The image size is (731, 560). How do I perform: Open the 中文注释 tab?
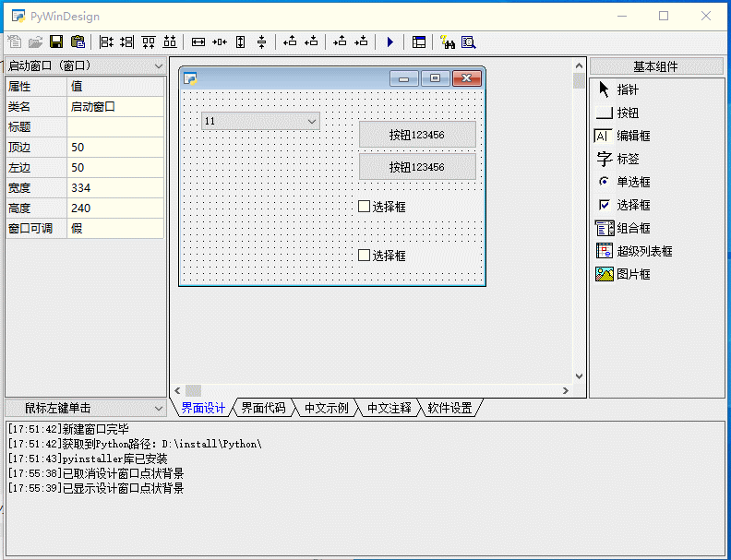[x=389, y=408]
